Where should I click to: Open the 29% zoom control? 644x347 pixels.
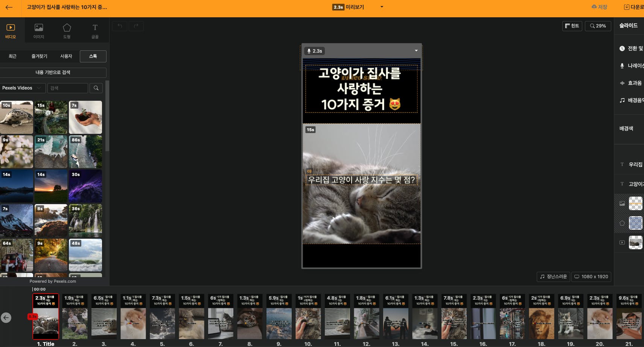point(598,26)
